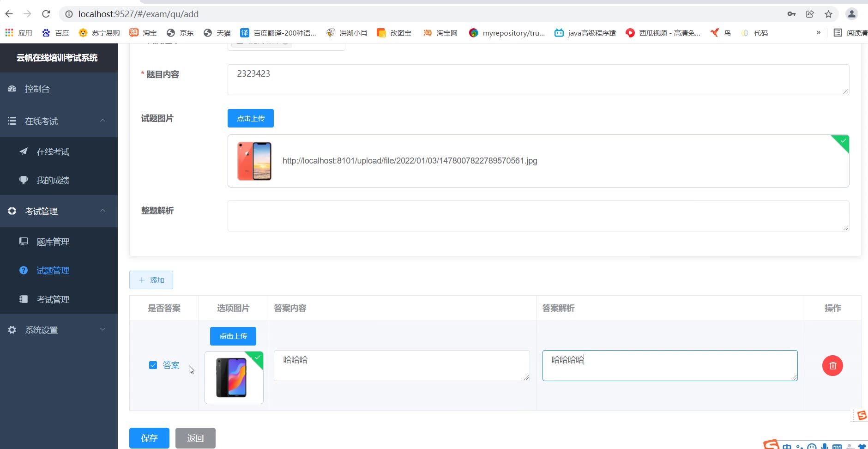Click 点击上传 for option image
Viewport: 868px width, 449px height.
233,336
